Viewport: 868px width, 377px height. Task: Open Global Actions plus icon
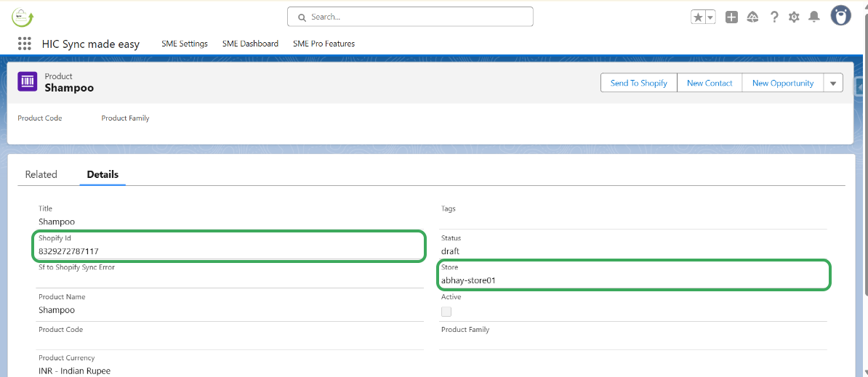(731, 17)
